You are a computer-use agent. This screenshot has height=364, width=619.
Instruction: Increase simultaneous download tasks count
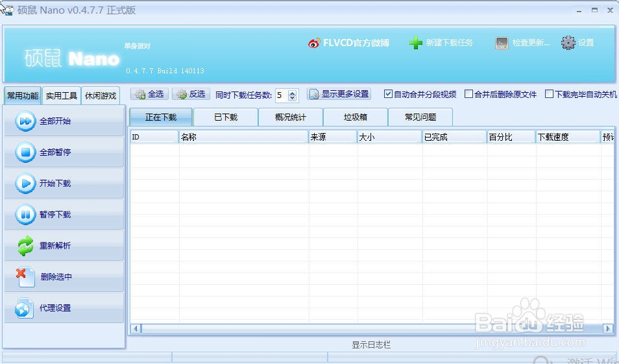(x=292, y=93)
